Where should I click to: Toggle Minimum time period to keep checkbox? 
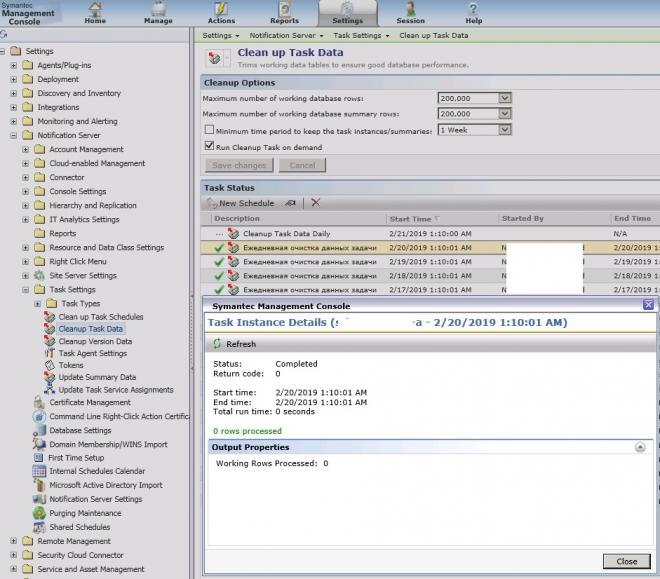click(x=209, y=130)
